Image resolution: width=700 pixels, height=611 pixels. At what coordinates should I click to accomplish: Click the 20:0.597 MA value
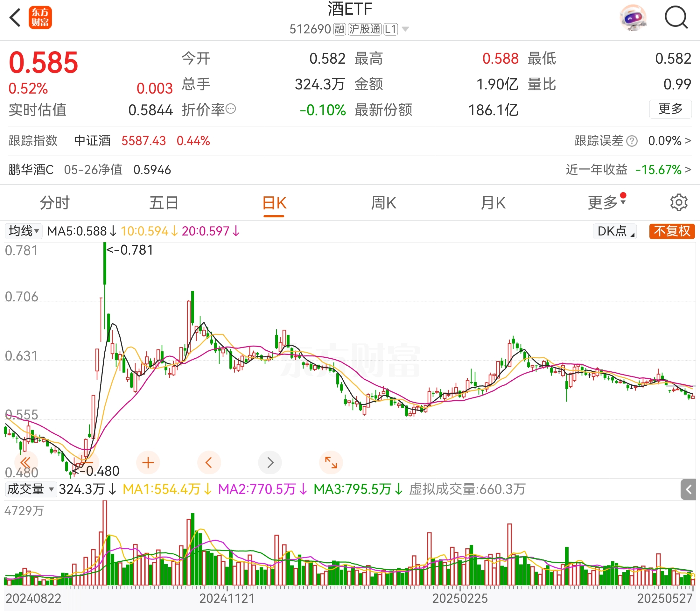pyautogui.click(x=211, y=231)
